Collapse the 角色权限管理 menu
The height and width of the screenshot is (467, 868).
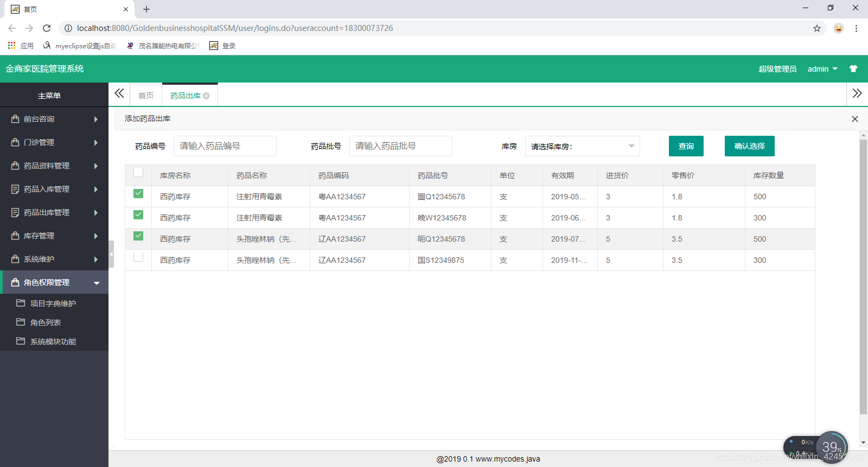pyautogui.click(x=97, y=282)
